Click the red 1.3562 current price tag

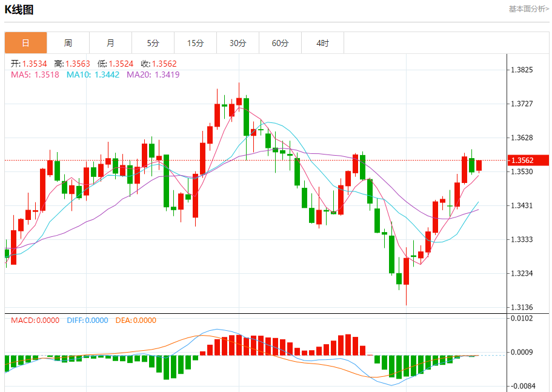(528, 161)
